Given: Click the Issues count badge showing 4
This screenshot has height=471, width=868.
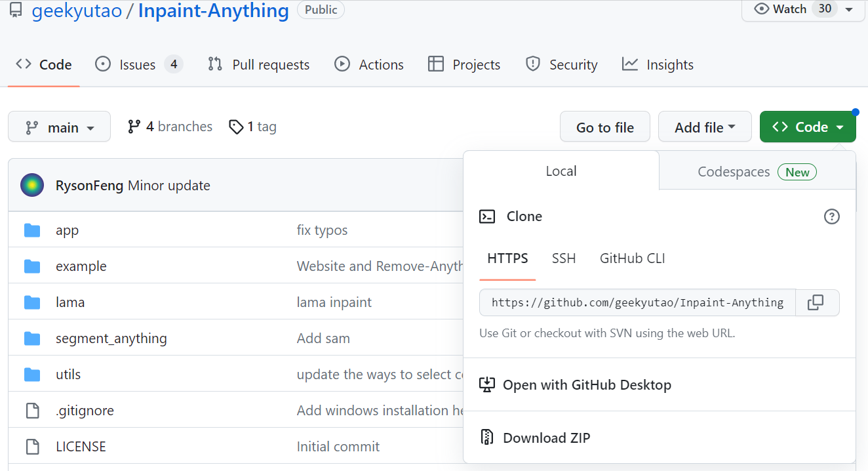Looking at the screenshot, I should click(x=173, y=64).
